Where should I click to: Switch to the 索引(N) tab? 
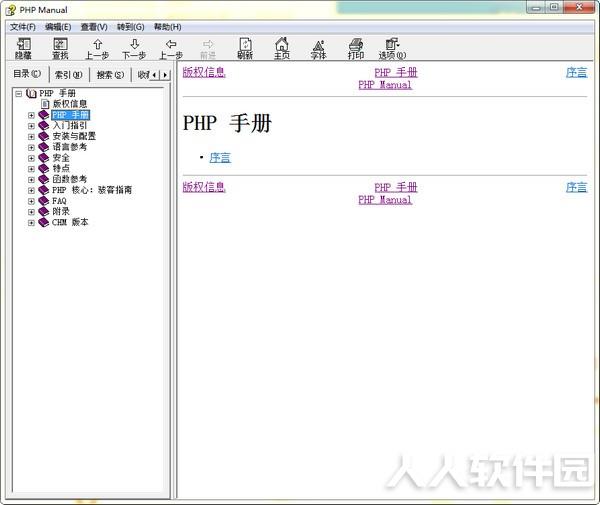click(x=68, y=75)
